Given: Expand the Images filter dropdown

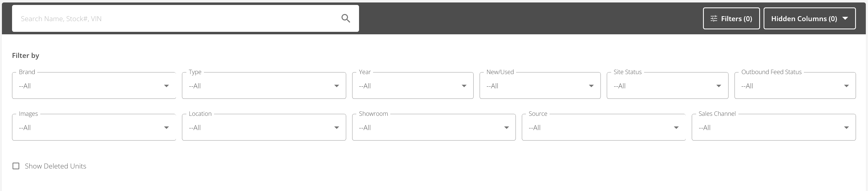Looking at the screenshot, I should point(94,127).
